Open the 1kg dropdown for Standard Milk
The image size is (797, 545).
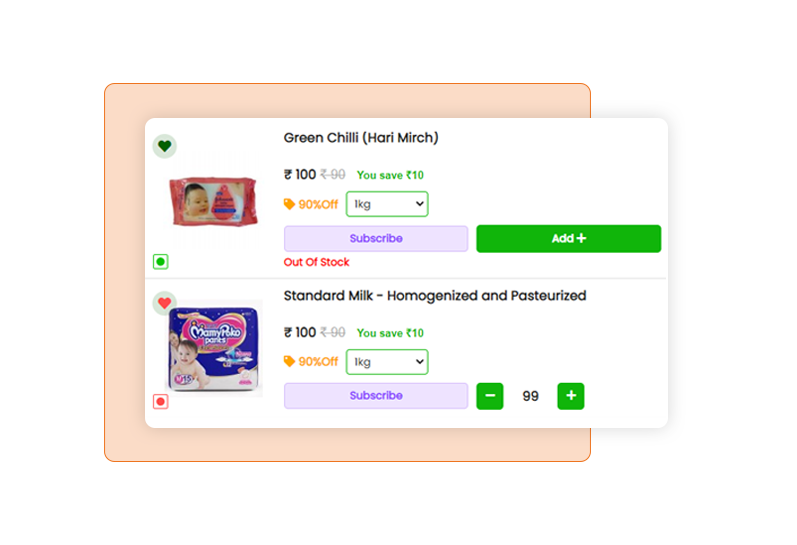(x=387, y=362)
